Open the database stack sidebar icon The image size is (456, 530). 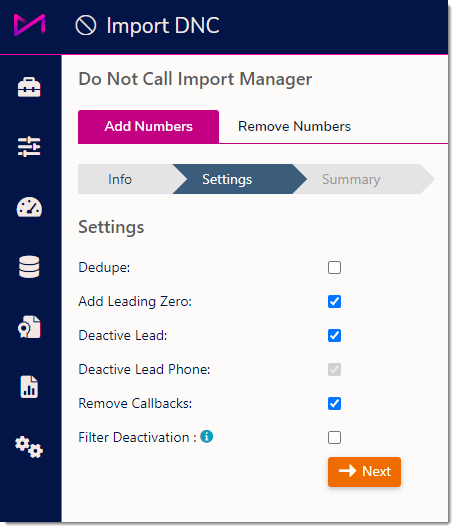(29, 267)
